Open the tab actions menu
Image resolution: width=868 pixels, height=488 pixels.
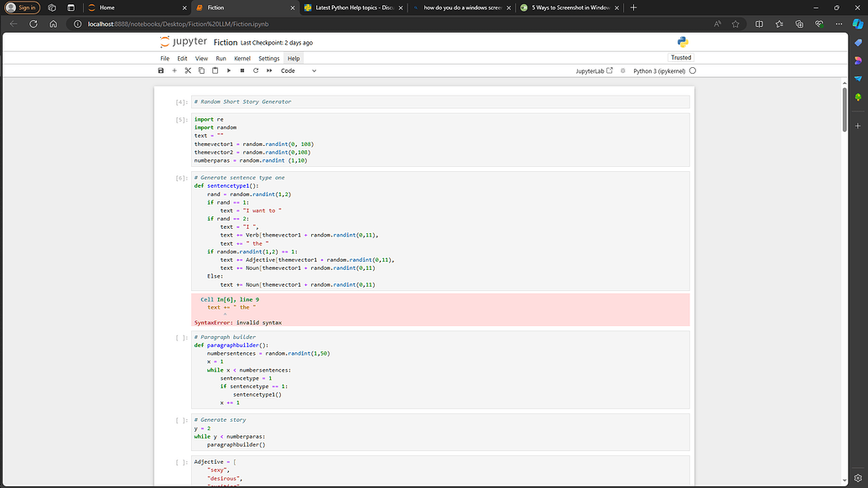click(70, 8)
